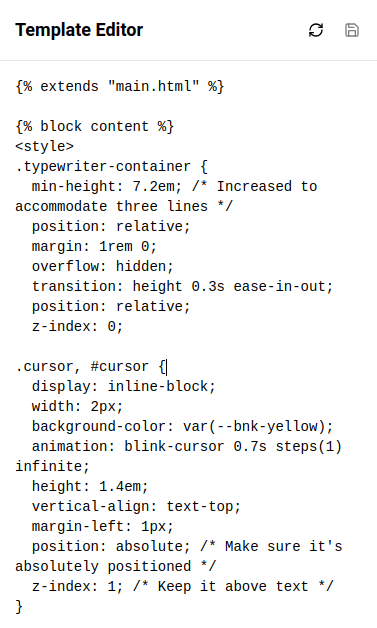Click the vertical-align: text-top line

[x=136, y=507]
